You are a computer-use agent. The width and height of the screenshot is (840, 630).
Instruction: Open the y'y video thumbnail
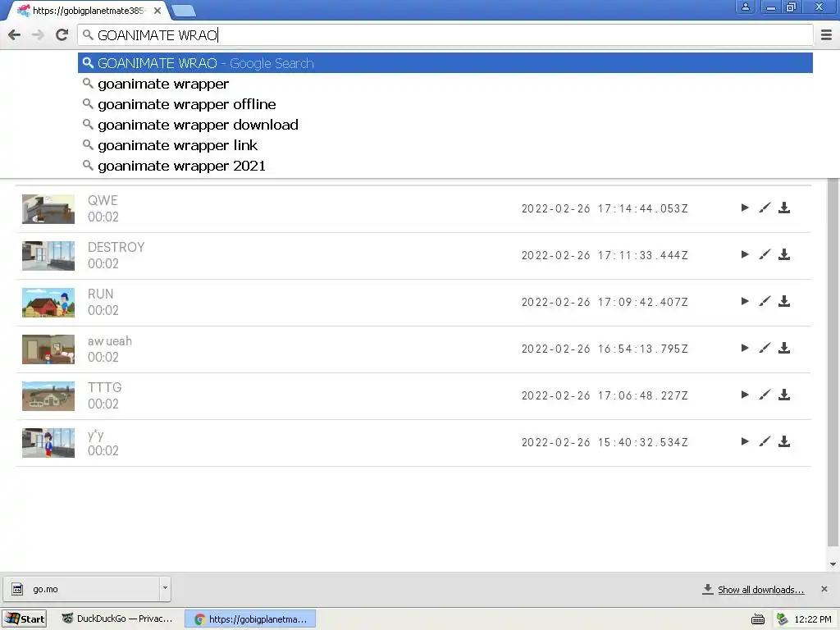[48, 442]
